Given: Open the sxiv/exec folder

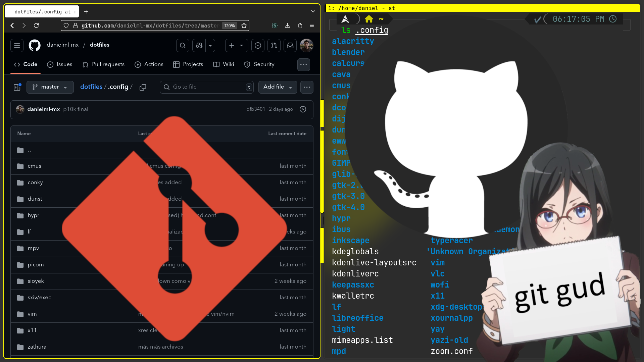Looking at the screenshot, I should (x=39, y=298).
